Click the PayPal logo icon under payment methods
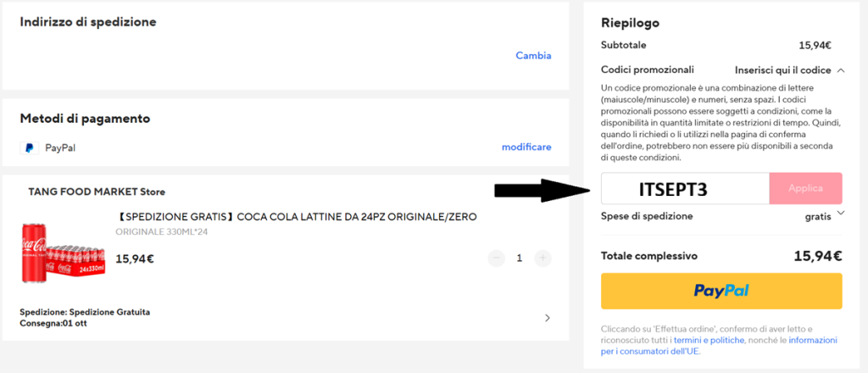 29,148
